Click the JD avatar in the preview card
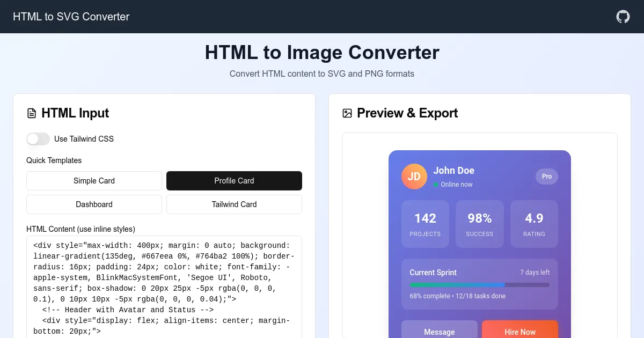 (x=414, y=176)
